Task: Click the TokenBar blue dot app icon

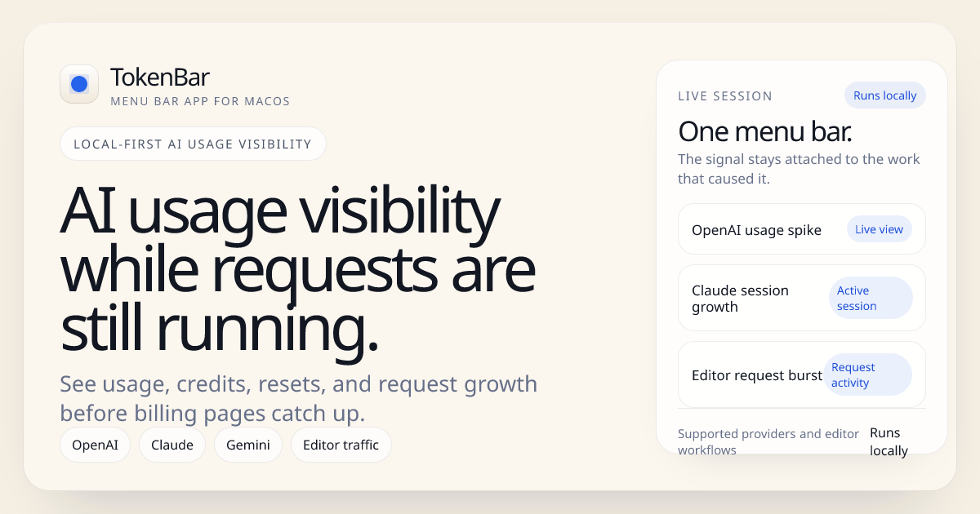Action: 79,84
